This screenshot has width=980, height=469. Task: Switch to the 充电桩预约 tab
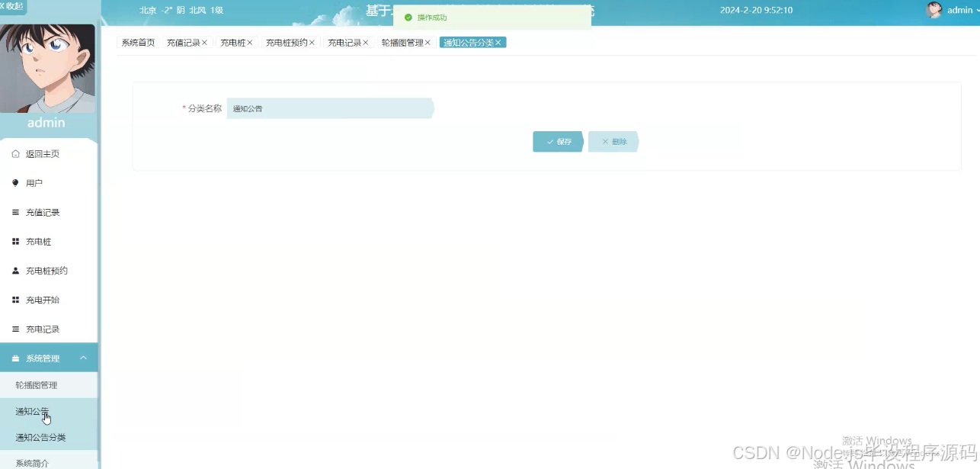pos(287,43)
